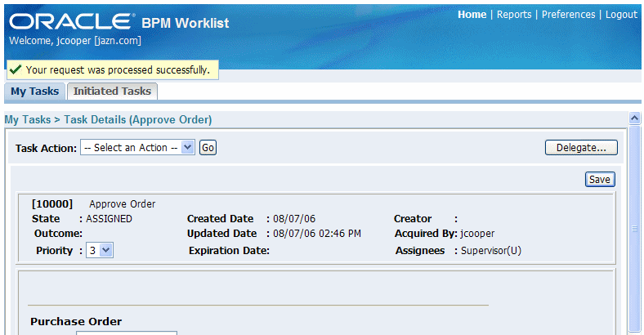The width and height of the screenshot is (644, 335).
Task: Click the My Tasks breadcrumb link
Action: coord(28,120)
